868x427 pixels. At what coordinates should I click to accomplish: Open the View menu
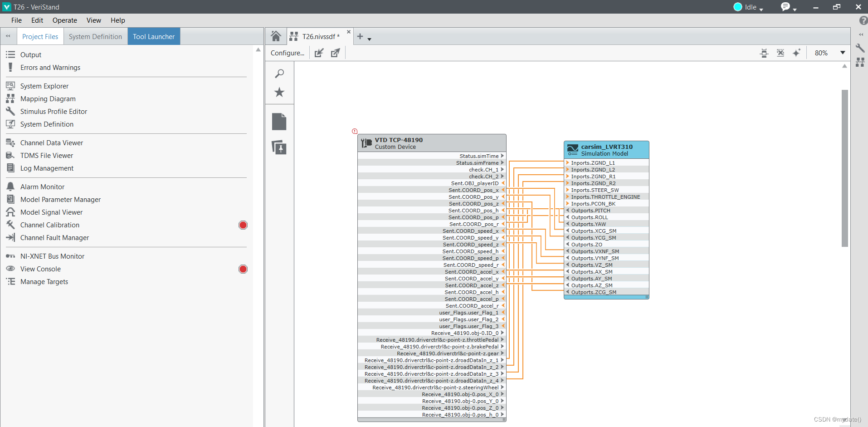(x=94, y=20)
